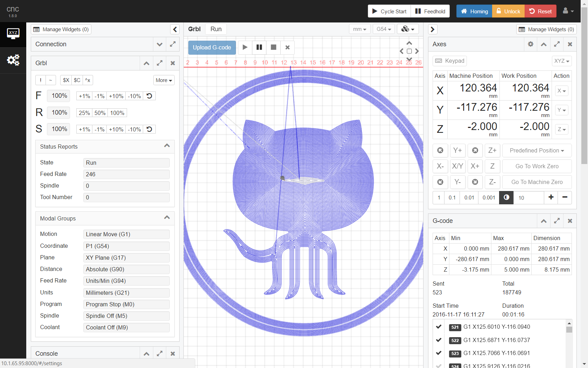Open Axes widget gear settings
The height and width of the screenshot is (368, 588).
click(x=531, y=44)
